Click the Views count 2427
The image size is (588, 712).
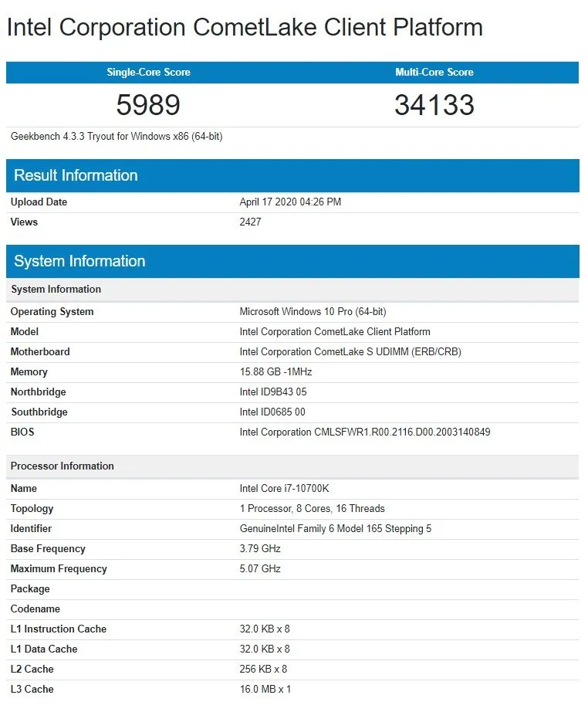coord(250,222)
